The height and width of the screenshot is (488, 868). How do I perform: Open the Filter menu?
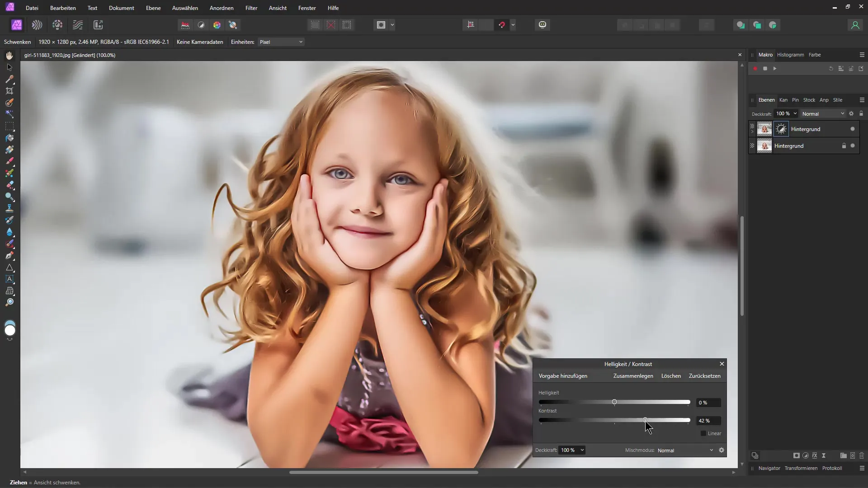point(251,8)
